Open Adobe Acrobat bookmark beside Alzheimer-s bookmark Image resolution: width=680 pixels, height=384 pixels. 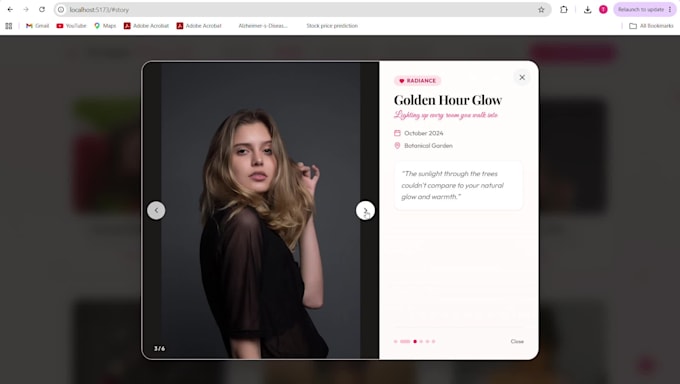[x=199, y=26]
